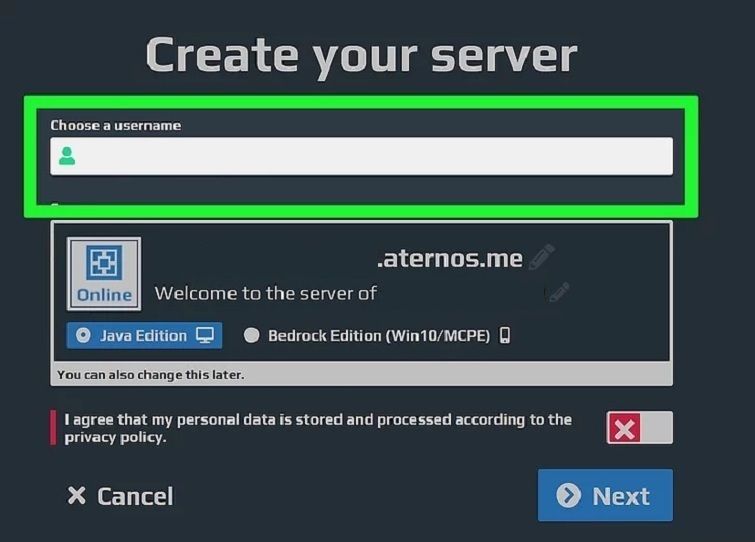
Task: Click the X icon beside Cancel
Action: (x=76, y=496)
